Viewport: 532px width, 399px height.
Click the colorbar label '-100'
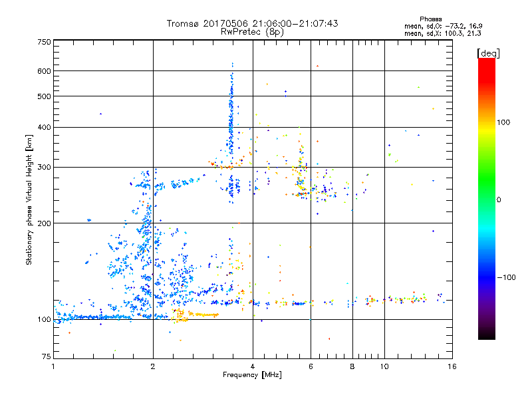pyautogui.click(x=506, y=277)
